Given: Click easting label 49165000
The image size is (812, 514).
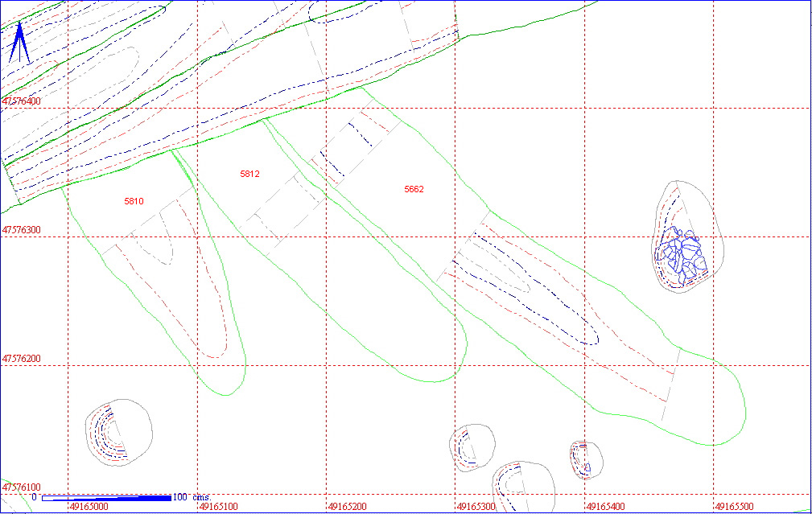Looking at the screenshot, I should [x=89, y=507].
